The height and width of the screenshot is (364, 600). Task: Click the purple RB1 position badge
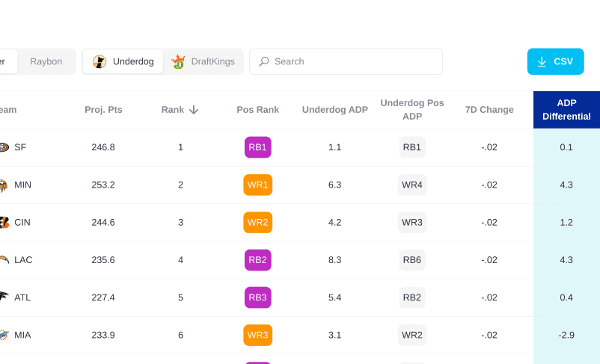(257, 147)
